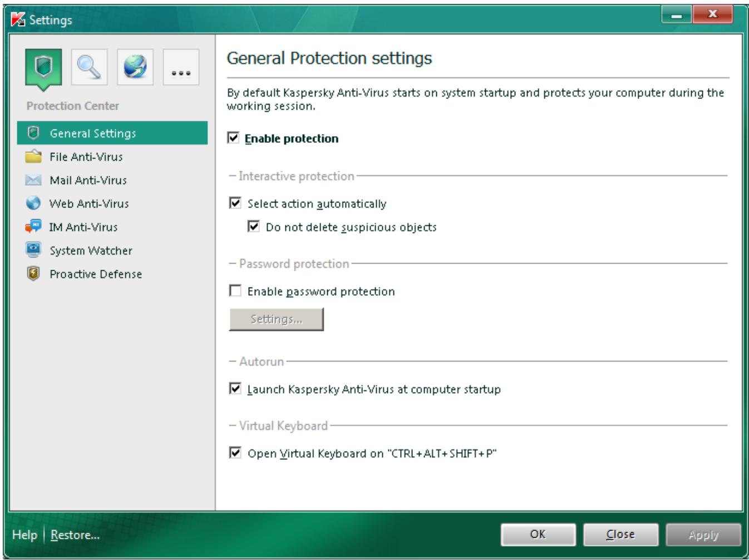This screenshot has width=749, height=560.
Task: Click the Restore... link
Action: (75, 534)
